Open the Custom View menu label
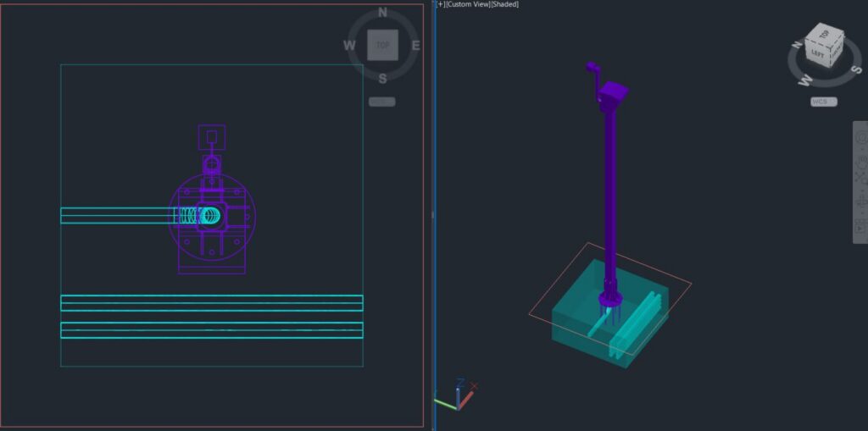868x431 pixels. (468, 4)
